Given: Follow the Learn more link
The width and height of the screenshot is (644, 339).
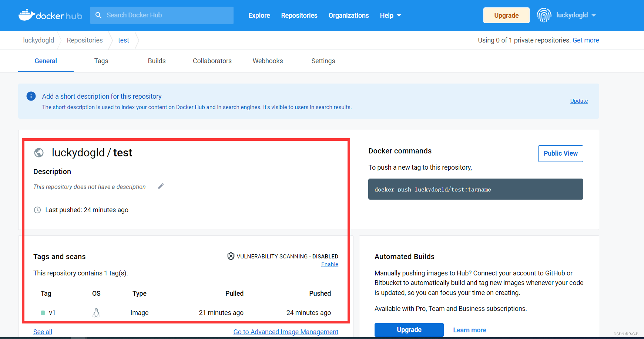Looking at the screenshot, I should [470, 330].
